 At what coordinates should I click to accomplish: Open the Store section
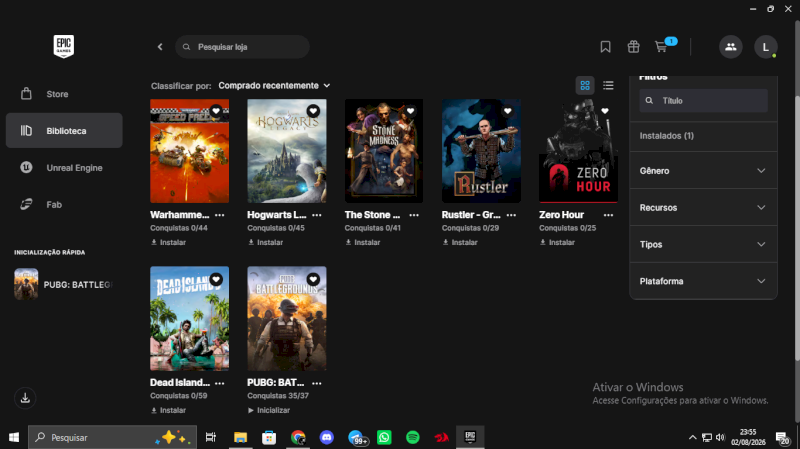(64, 94)
